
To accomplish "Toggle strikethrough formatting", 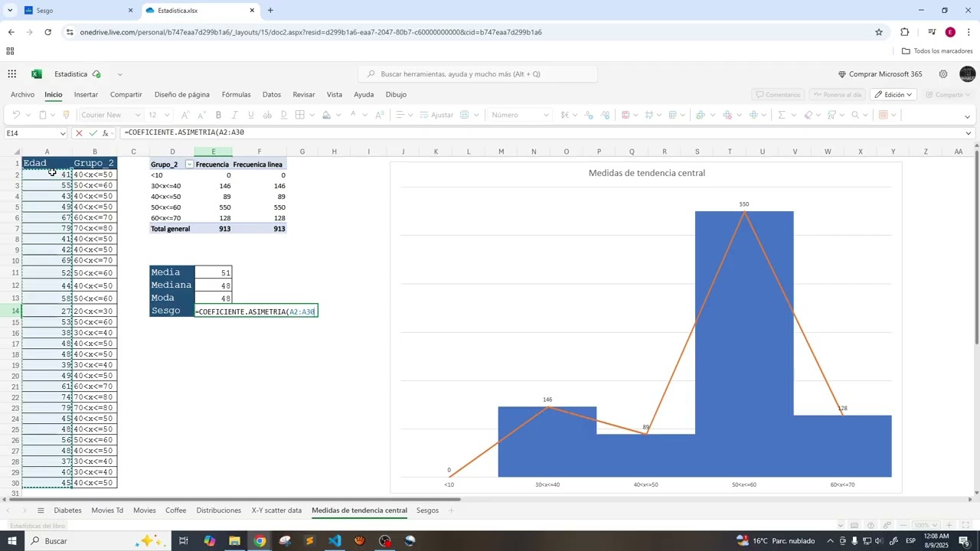I will tap(267, 115).
